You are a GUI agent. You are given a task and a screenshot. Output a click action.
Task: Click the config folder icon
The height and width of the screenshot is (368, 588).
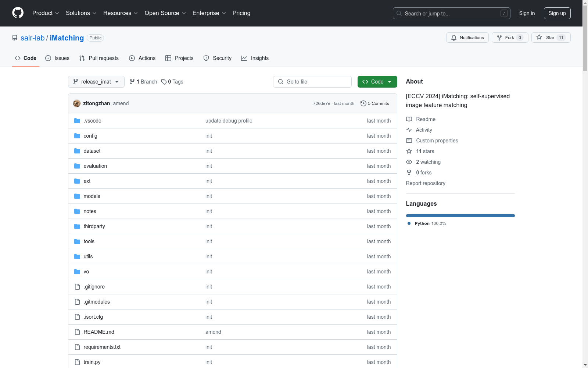[77, 136]
